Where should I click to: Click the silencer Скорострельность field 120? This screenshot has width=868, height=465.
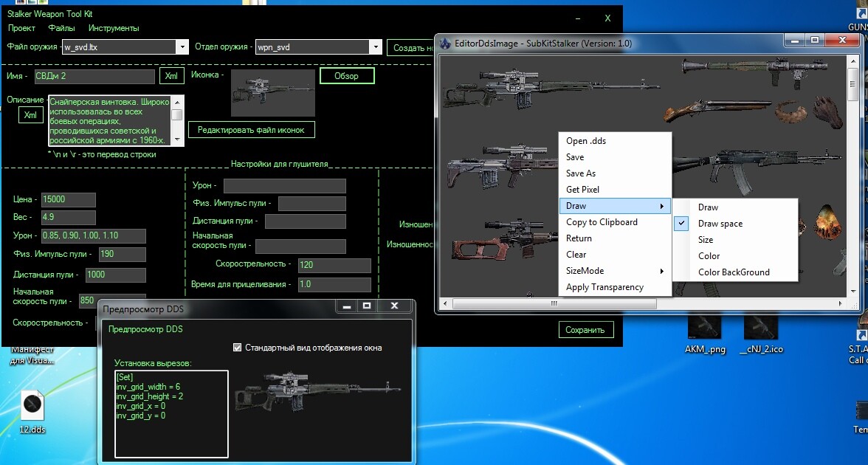click(x=334, y=264)
